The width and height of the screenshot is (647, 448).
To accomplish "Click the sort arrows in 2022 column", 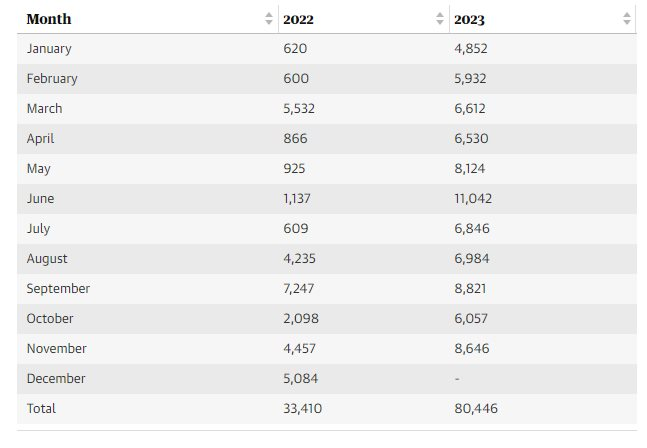I will pos(441,19).
